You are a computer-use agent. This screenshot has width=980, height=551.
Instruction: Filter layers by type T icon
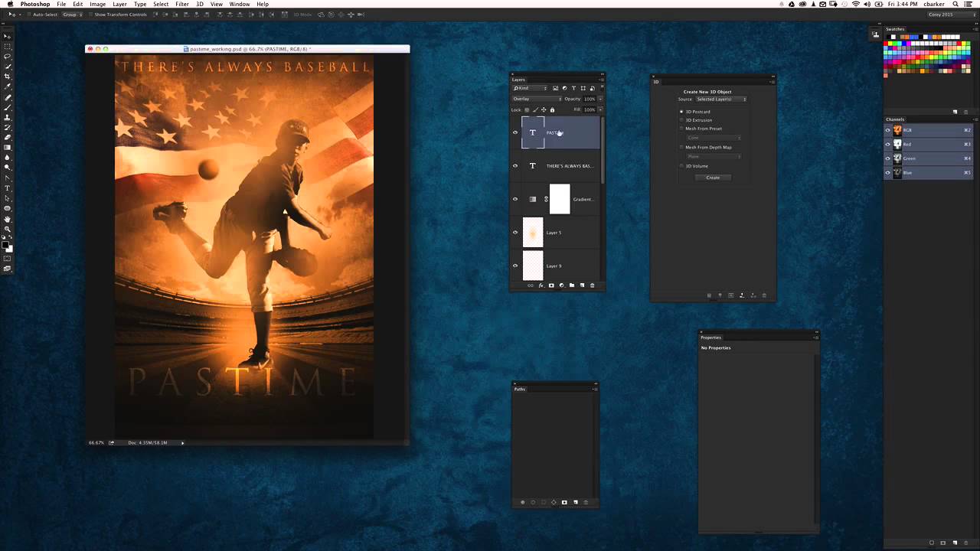click(574, 88)
